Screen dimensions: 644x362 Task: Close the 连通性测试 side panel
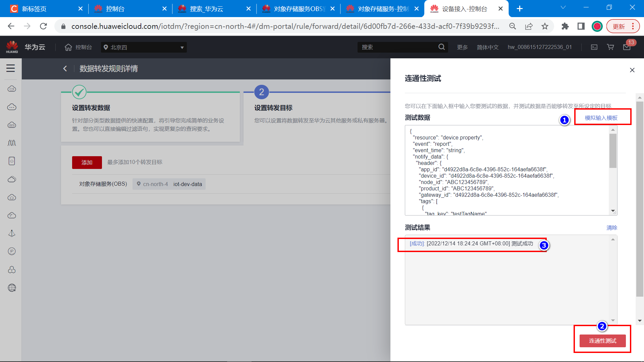[x=632, y=70]
